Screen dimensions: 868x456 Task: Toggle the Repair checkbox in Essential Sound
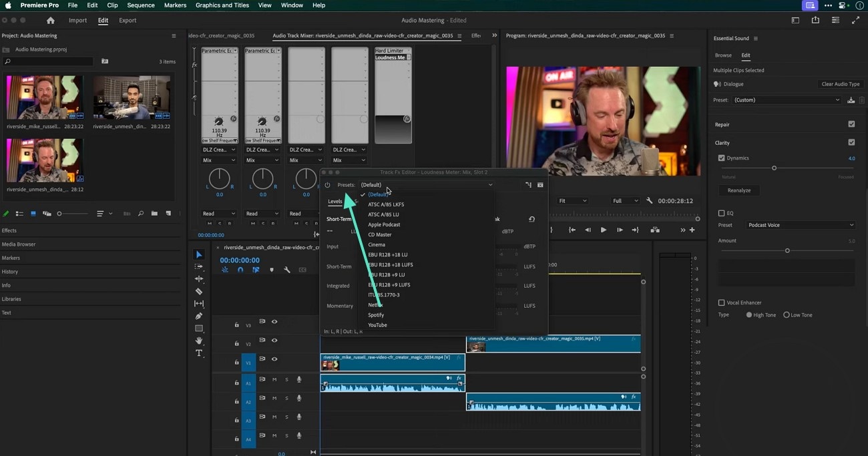pos(851,124)
